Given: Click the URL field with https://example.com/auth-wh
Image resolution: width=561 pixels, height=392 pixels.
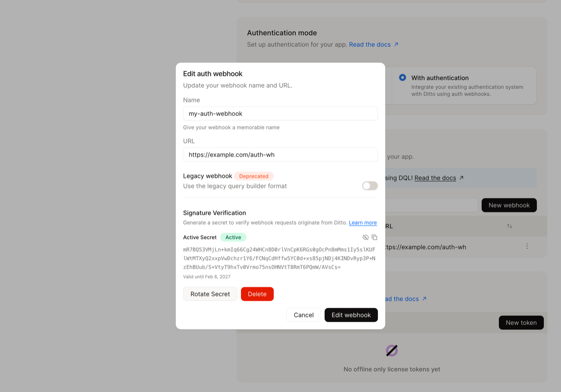Looking at the screenshot, I should (x=280, y=154).
